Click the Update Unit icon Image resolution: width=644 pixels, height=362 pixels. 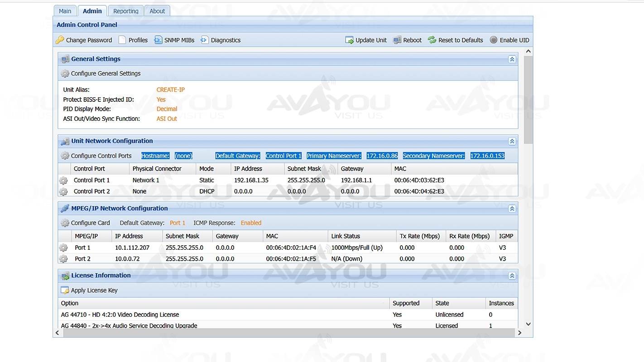(x=349, y=40)
